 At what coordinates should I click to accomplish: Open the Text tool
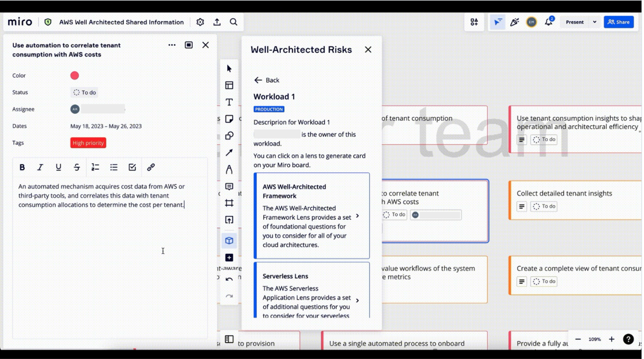229,102
